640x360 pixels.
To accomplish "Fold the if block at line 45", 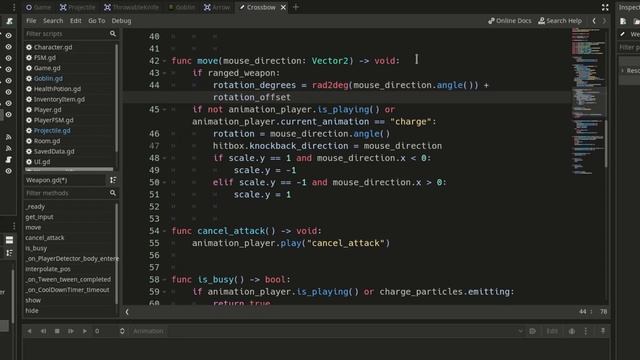I will (164, 109).
